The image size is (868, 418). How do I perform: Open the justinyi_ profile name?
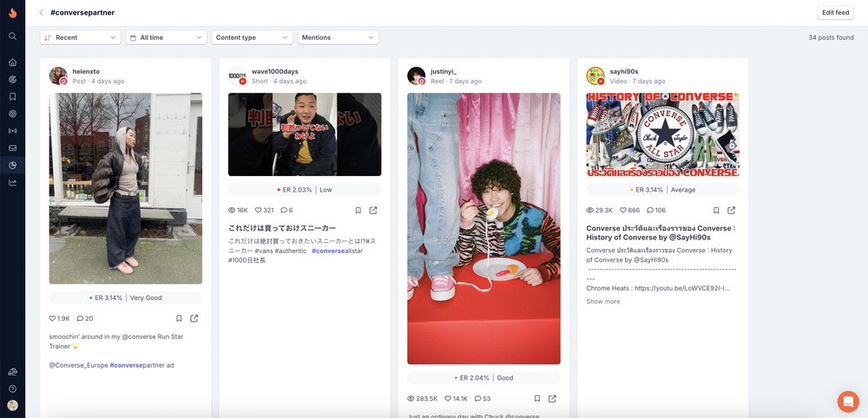pyautogui.click(x=444, y=71)
